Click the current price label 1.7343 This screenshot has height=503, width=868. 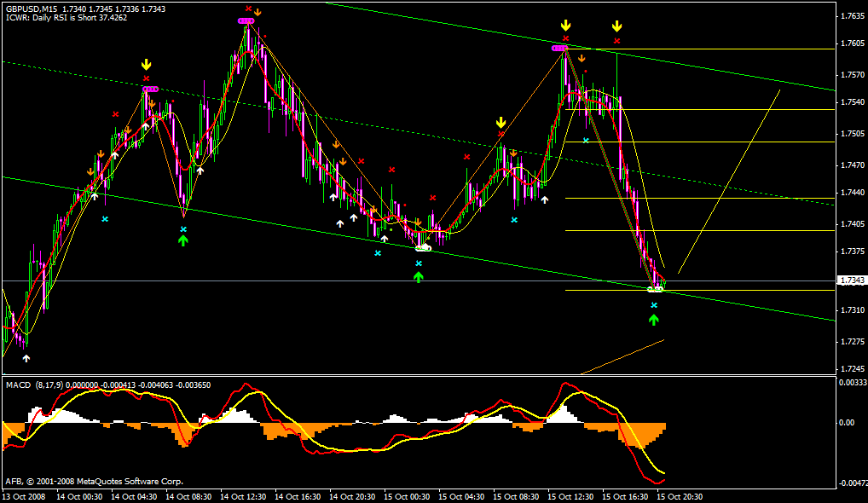(x=850, y=280)
